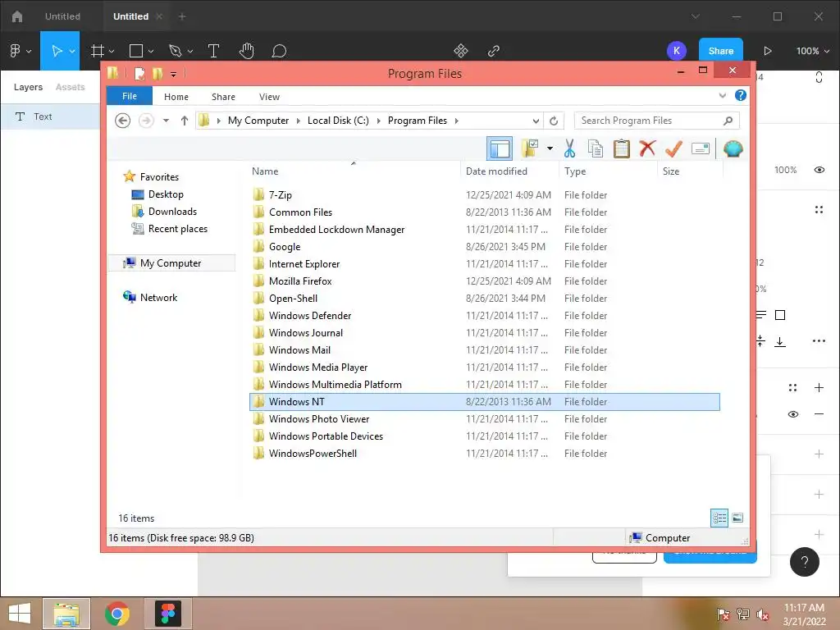The height and width of the screenshot is (630, 840).
Task: Expand the Frame tool dropdown arrow
Action: [x=112, y=52]
